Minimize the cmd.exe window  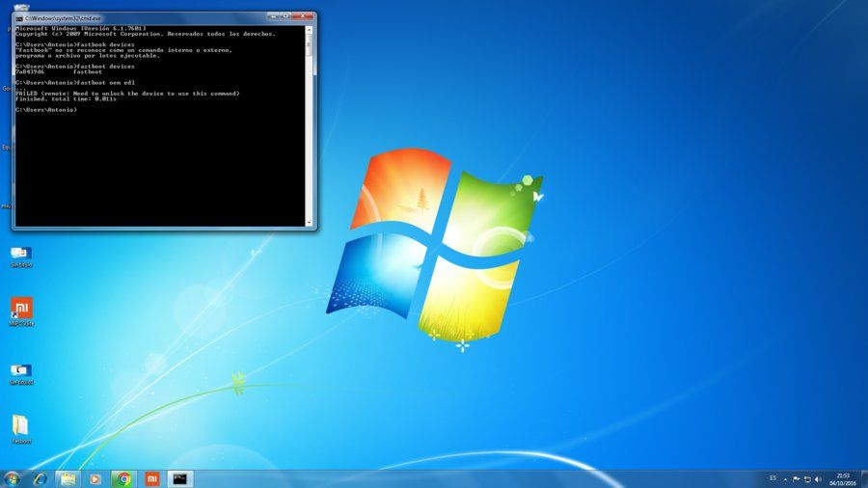pyautogui.click(x=273, y=16)
